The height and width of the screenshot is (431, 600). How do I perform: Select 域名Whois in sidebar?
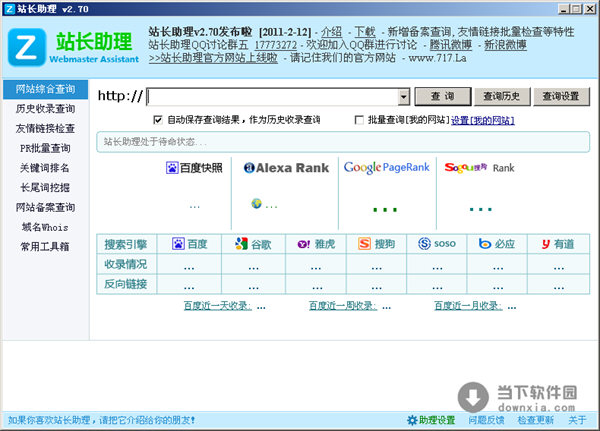coord(45,227)
